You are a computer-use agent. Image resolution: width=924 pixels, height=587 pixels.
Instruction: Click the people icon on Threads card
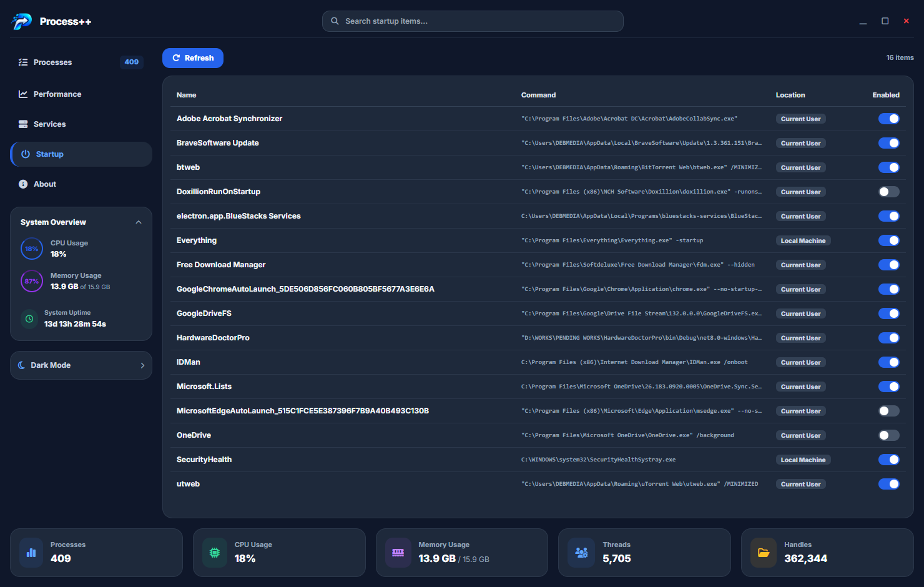(x=581, y=553)
